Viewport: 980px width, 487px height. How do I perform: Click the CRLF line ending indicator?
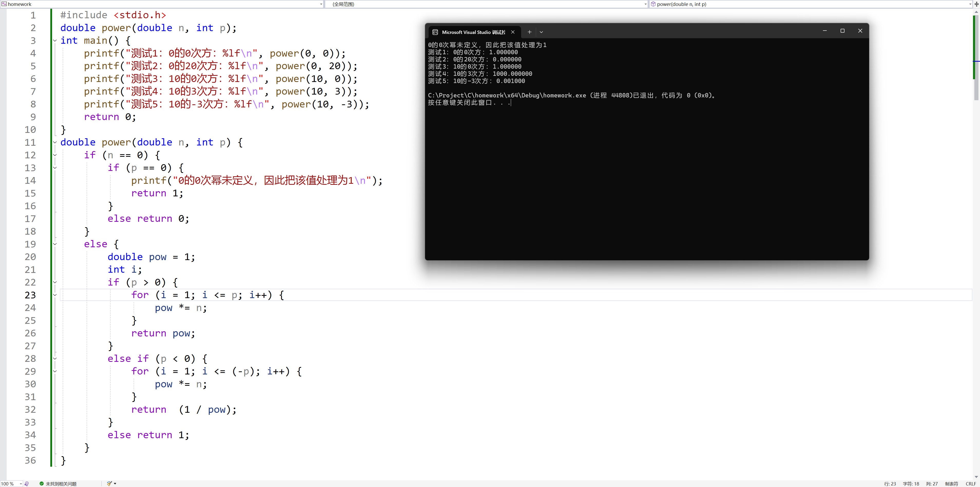point(971,484)
